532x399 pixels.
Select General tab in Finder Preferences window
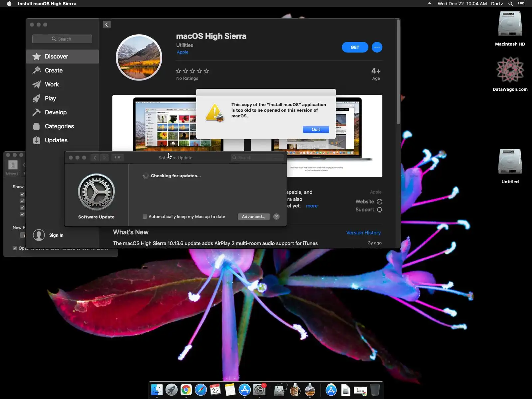(13, 167)
